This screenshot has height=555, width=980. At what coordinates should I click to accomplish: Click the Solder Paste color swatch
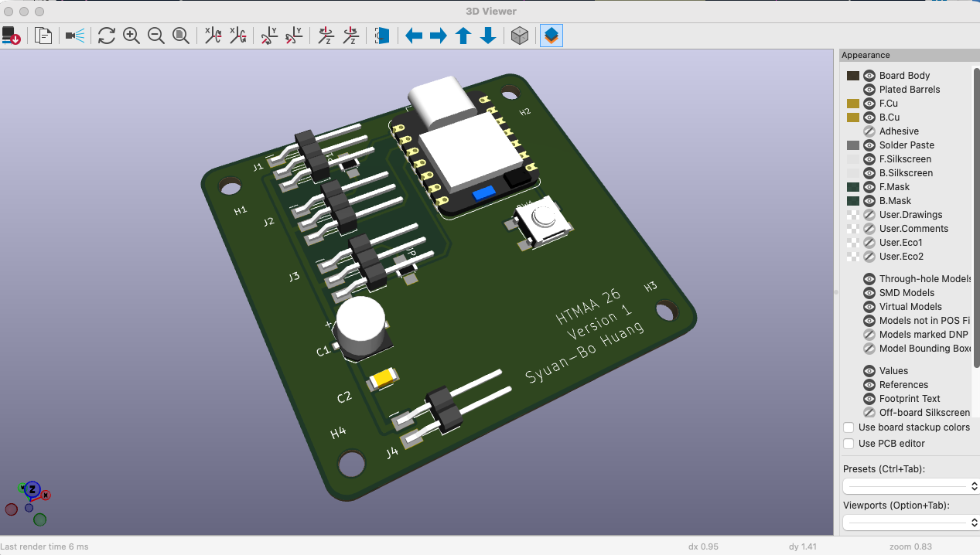853,145
